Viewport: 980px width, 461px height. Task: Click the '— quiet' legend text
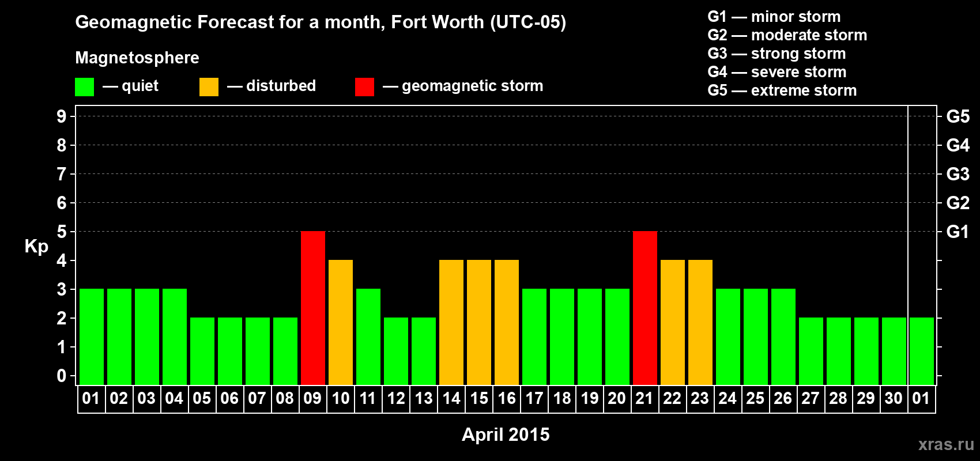130,86
